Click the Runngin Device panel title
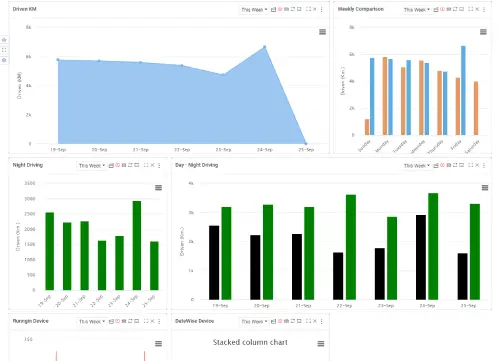Viewport: 500px width, 361px height. [x=31, y=321]
